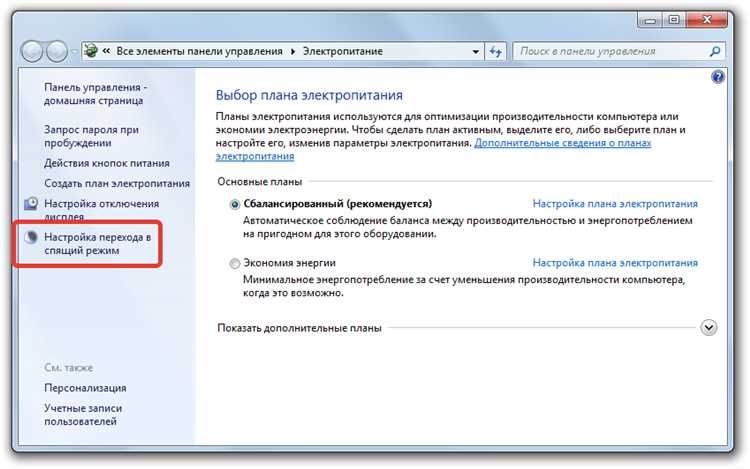Open Help with the blue question mark icon
Screen dimensions: 750x469
[717, 77]
